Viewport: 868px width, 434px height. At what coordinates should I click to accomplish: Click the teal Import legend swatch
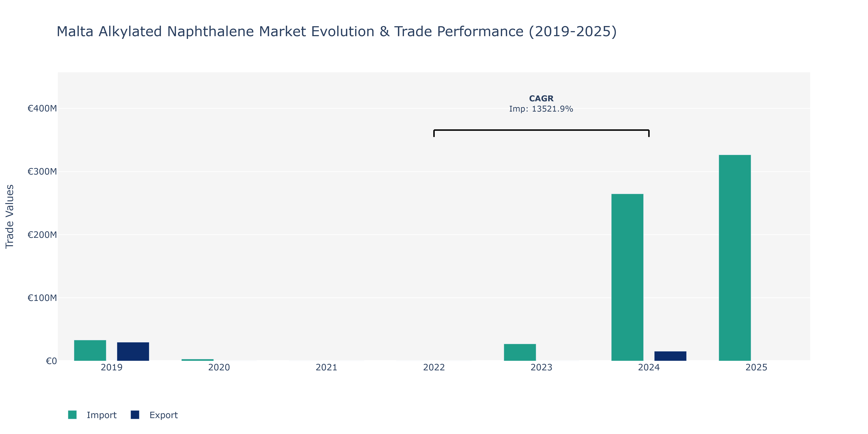tap(72, 415)
